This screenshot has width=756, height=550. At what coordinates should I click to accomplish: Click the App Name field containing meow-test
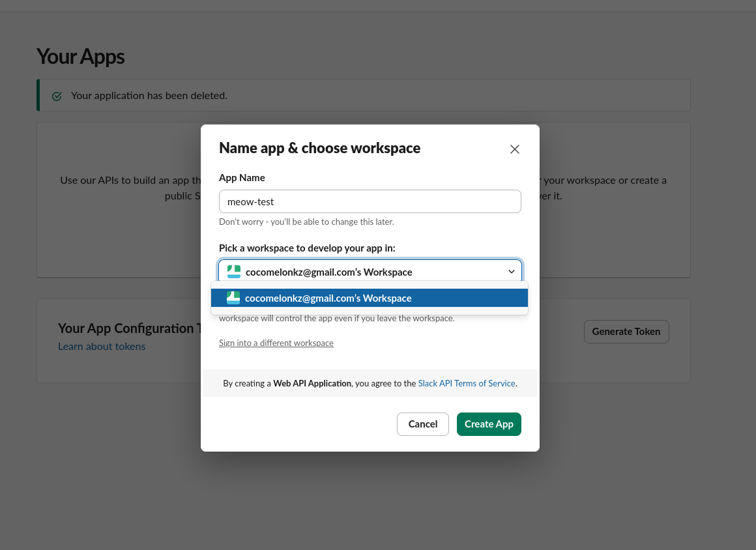click(370, 201)
